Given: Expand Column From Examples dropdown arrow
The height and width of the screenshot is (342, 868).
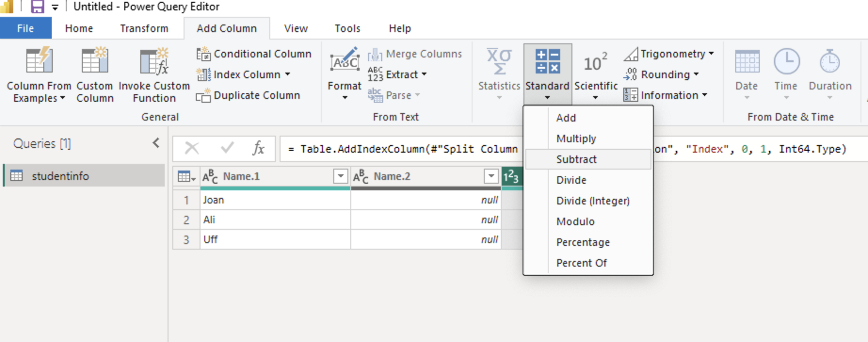Looking at the screenshot, I should (x=63, y=98).
